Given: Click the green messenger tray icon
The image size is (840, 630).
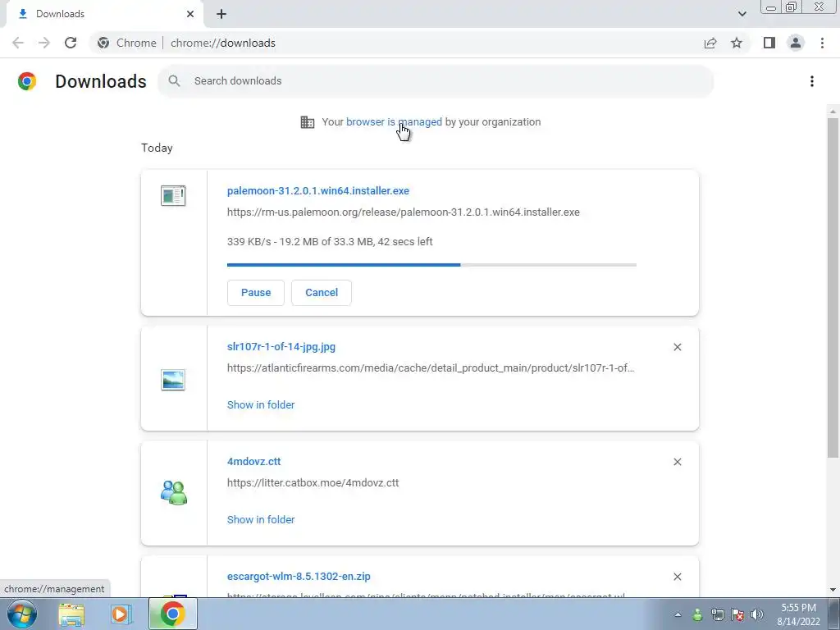Looking at the screenshot, I should [697, 614].
